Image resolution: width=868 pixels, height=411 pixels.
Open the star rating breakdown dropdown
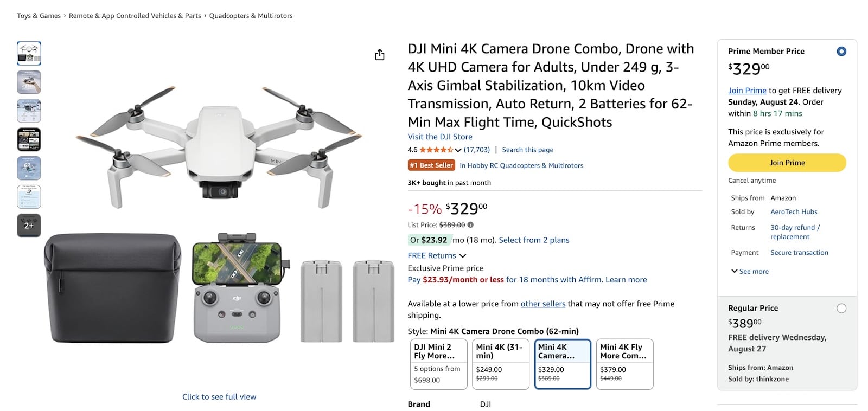[458, 150]
